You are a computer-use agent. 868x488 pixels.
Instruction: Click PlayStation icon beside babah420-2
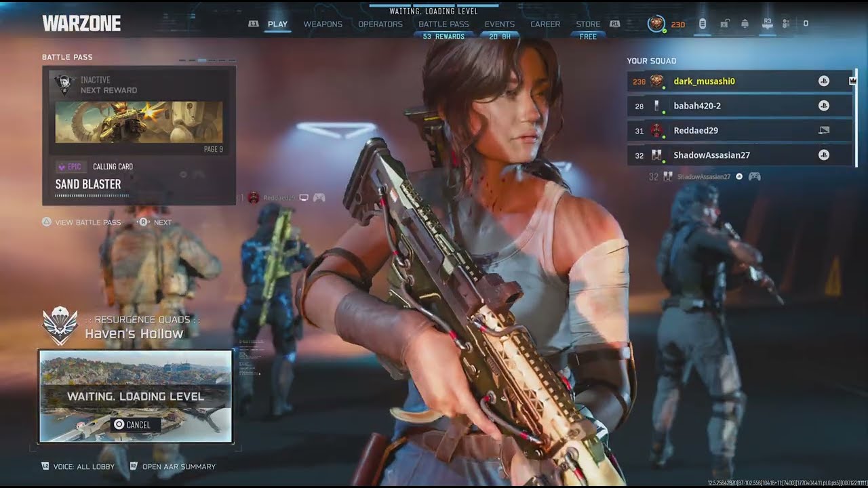tap(824, 106)
